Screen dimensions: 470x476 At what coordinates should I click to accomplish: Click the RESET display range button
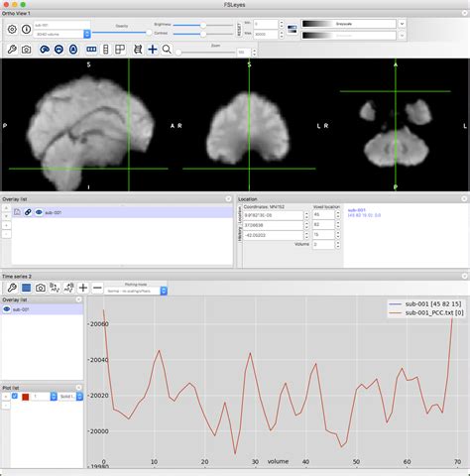(x=239, y=29)
